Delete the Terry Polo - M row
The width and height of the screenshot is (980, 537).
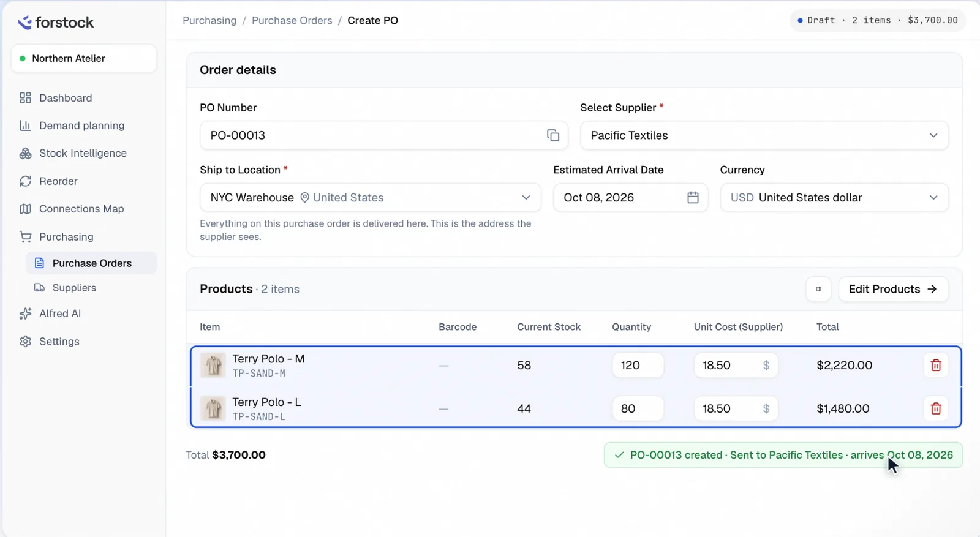(x=936, y=366)
